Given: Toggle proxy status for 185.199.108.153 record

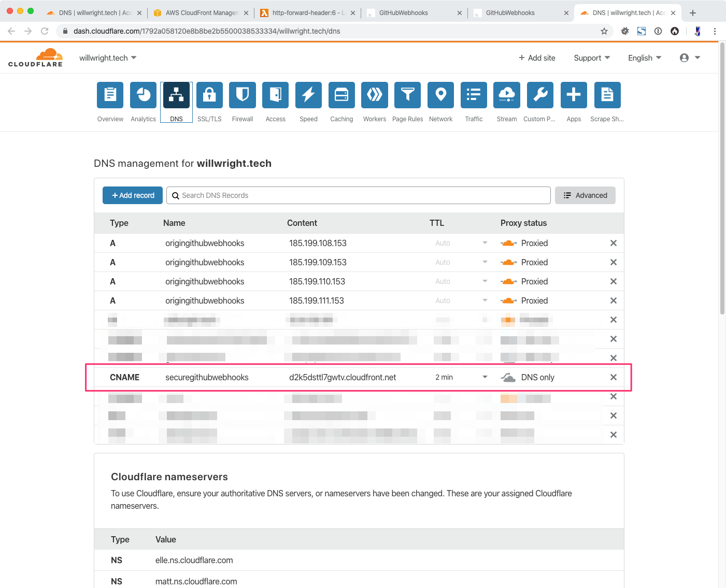Looking at the screenshot, I should click(x=508, y=243).
